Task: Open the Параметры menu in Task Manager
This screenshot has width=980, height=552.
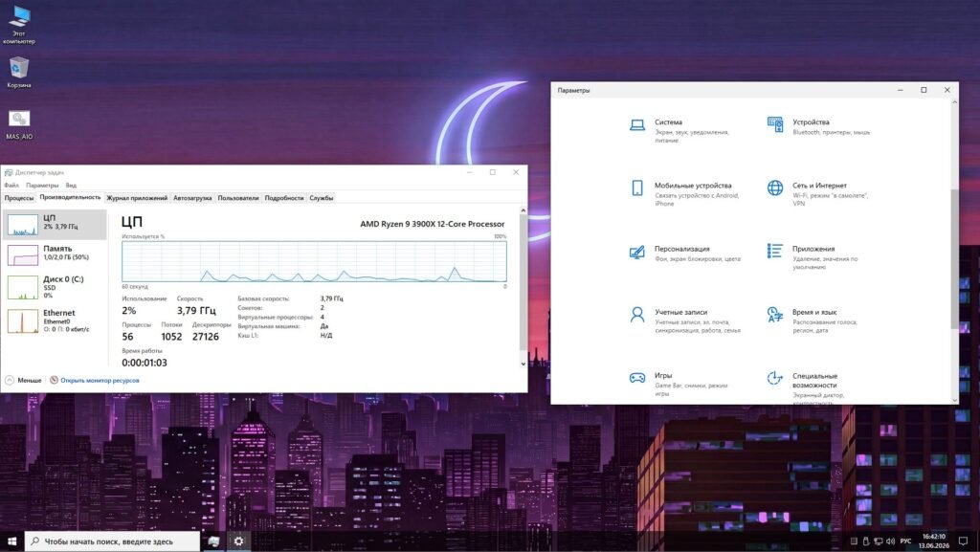Action: coord(42,186)
